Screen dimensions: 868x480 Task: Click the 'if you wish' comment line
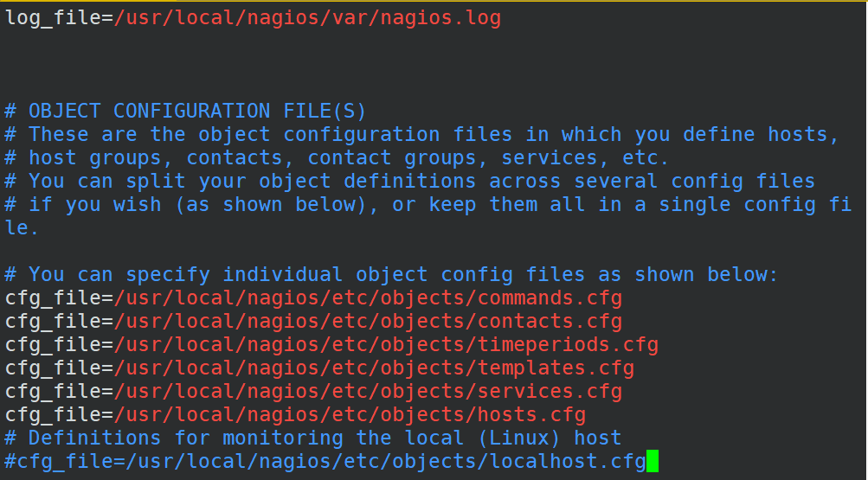(x=428, y=204)
